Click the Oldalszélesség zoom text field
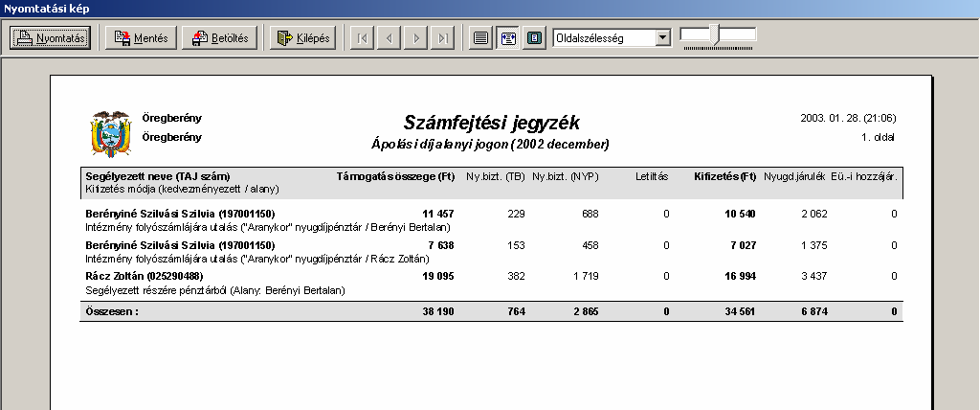 [604, 37]
